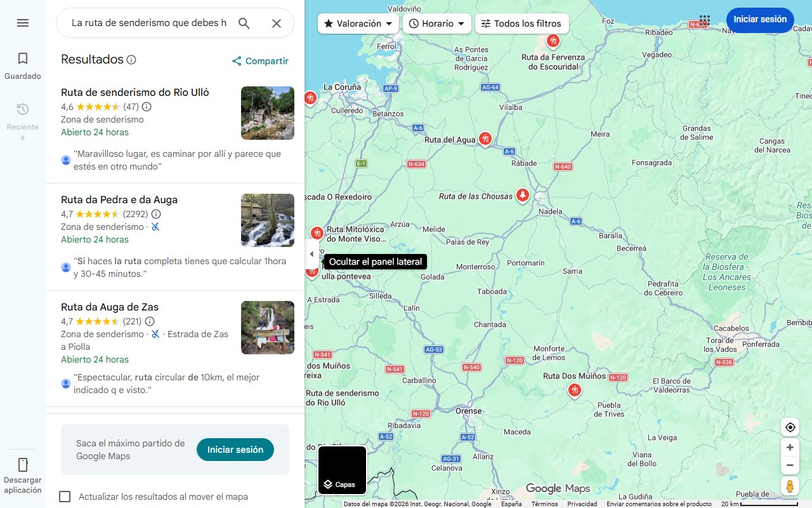The width and height of the screenshot is (812, 508).
Task: Open Todos los filtros
Action: pos(521,23)
